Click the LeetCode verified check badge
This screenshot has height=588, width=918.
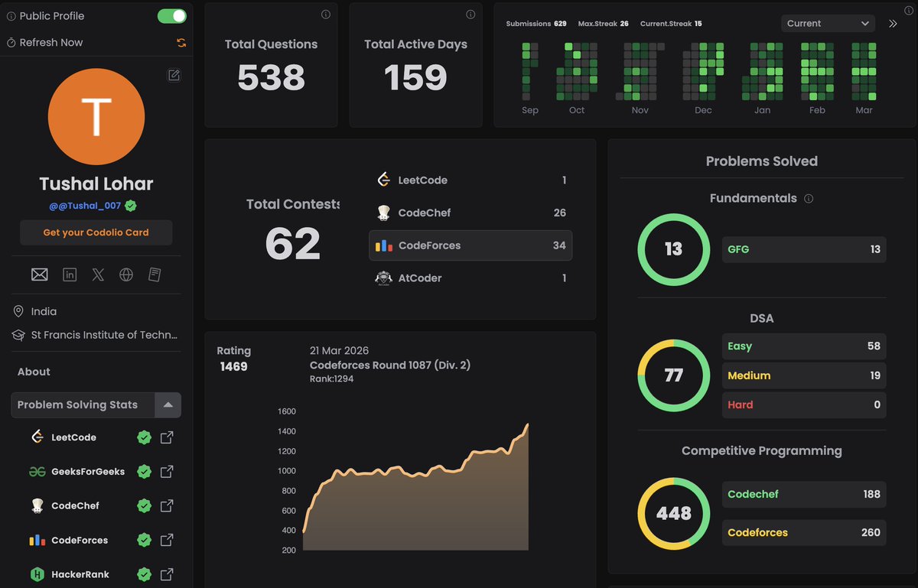(144, 437)
